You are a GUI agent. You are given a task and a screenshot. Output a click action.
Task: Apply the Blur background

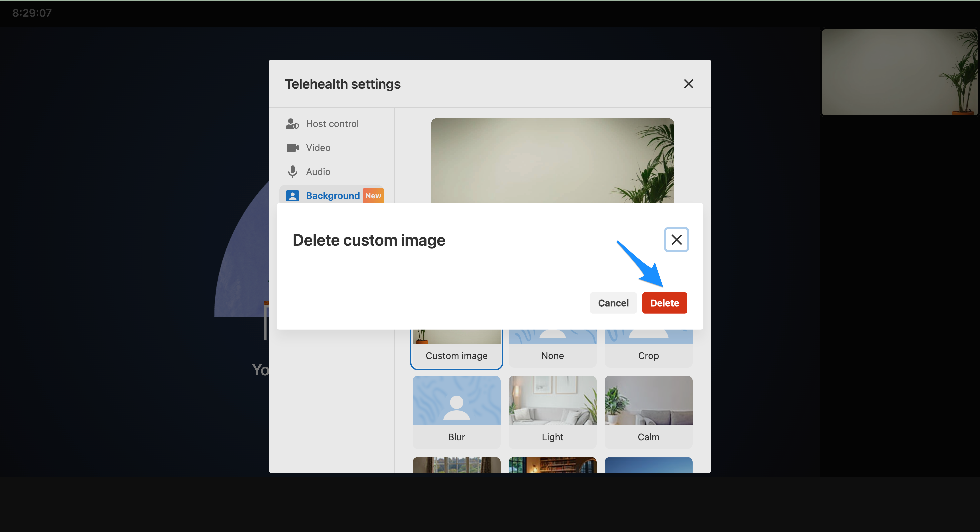(x=456, y=412)
